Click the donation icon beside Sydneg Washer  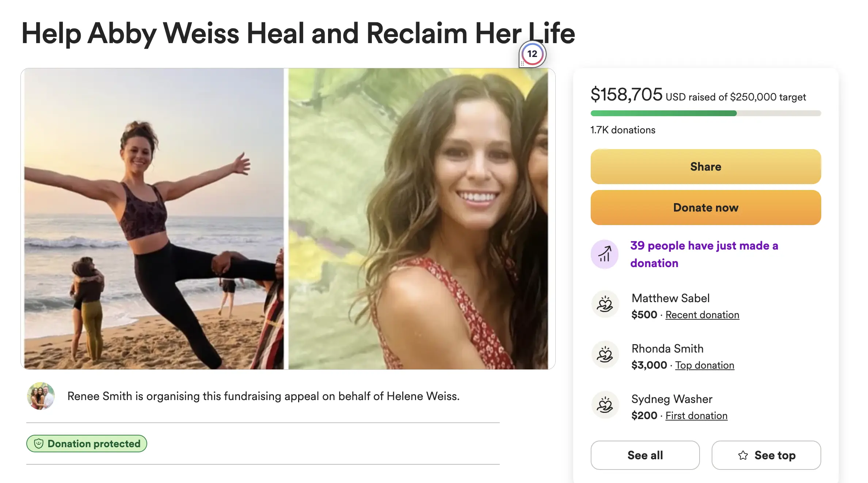click(605, 405)
